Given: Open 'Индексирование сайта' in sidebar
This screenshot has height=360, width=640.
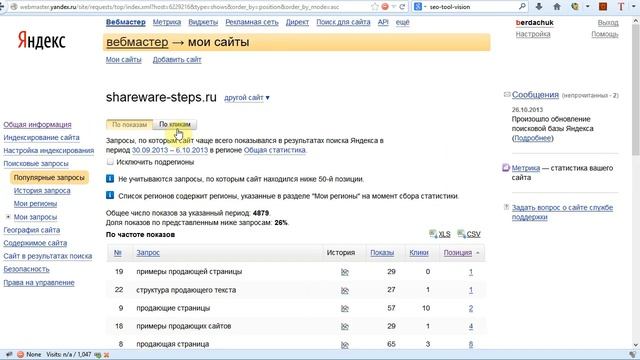Looking at the screenshot, I should 41,138.
